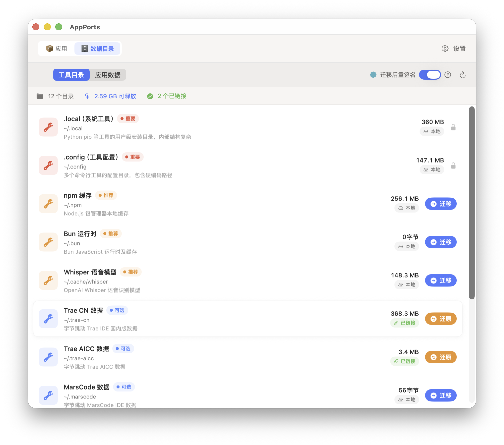Viewport: 504px width, 445px height.
Task: Switch to the 应用数据 segment
Action: (108, 75)
